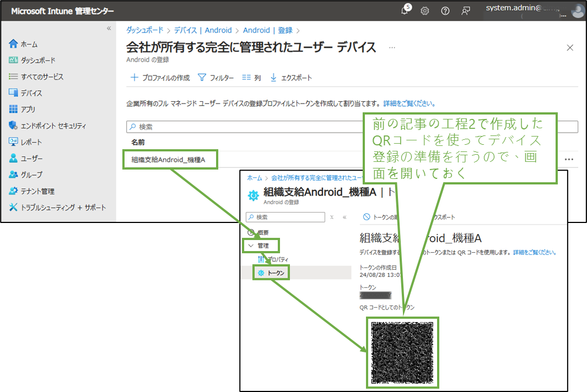Open アプリ in the sidebar

(22, 109)
